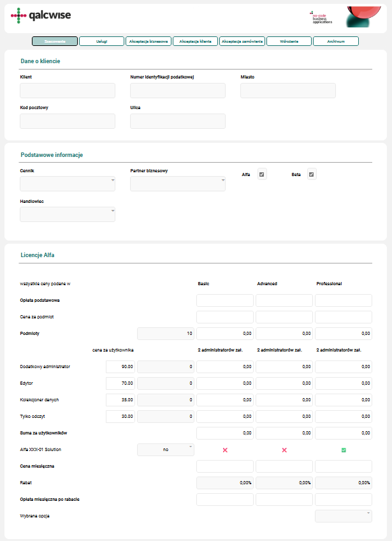392x541 pixels.
Task: Click the Edytor price per user field
Action: 120,383
